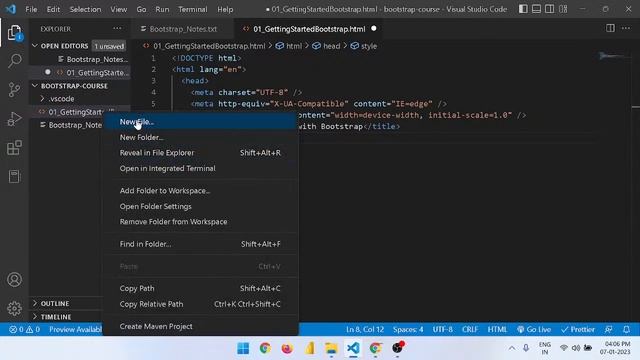Toggle panel layout icon in title bar

pos(536,9)
